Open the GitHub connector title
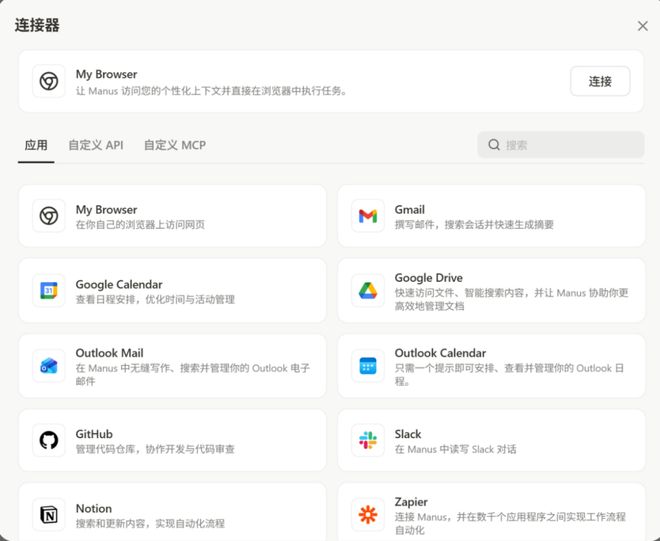Image resolution: width=660 pixels, height=541 pixels. click(94, 434)
